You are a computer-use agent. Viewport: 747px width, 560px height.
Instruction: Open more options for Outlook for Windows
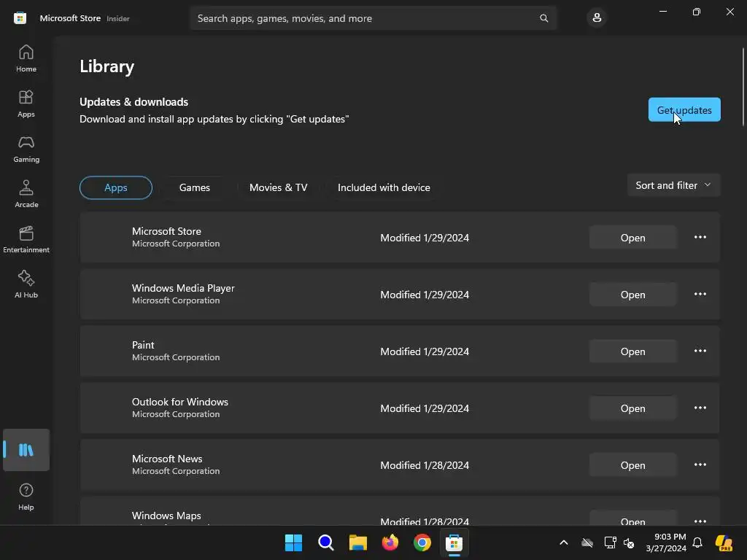(x=700, y=408)
